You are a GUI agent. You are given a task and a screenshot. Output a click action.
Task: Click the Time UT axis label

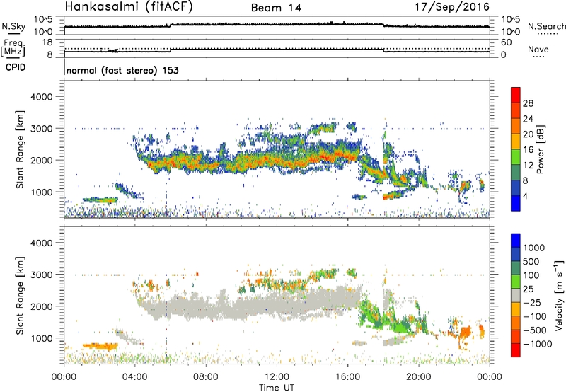[277, 387]
